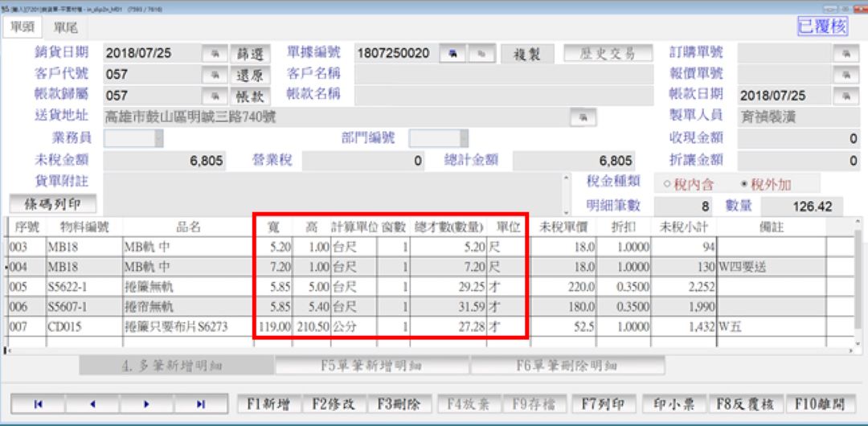Click second icon right of 單據編號 search
This screenshot has width=868, height=426.
pos(481,54)
